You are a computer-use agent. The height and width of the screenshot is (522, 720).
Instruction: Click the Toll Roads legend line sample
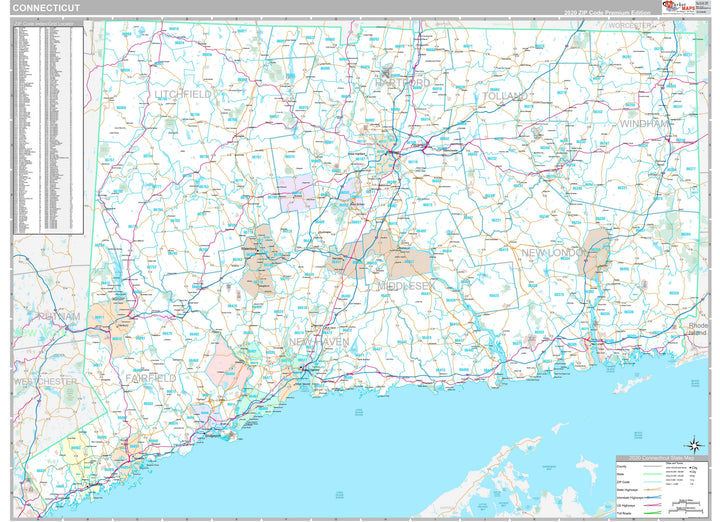(652, 513)
